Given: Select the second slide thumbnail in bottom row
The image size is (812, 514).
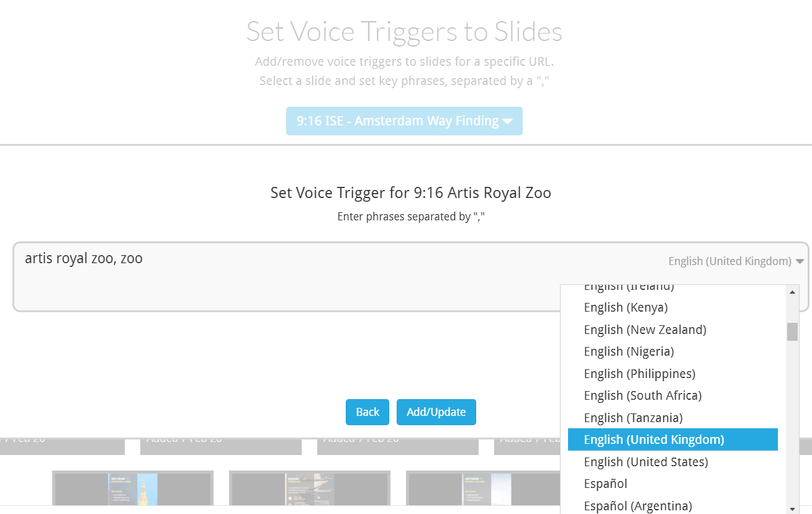Looking at the screenshot, I should click(310, 492).
